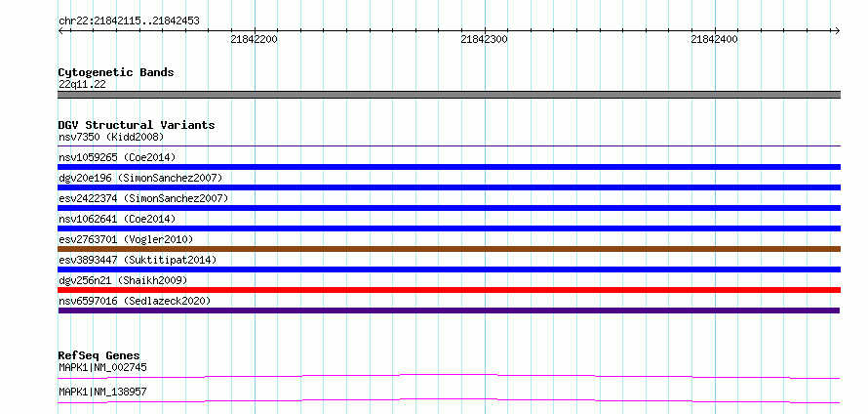The height and width of the screenshot is (414, 868).
Task: Select the red dgv256n21 variant bar
Action: (x=450, y=290)
